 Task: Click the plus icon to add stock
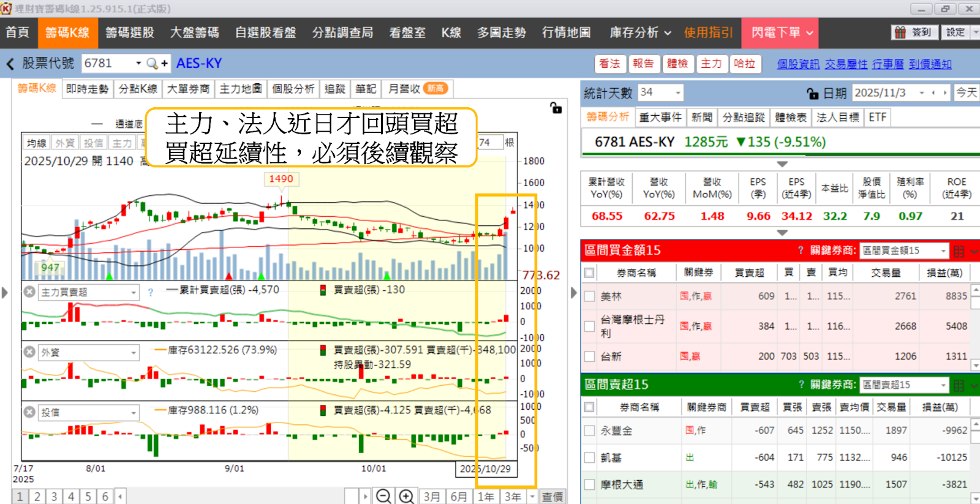pos(165,63)
